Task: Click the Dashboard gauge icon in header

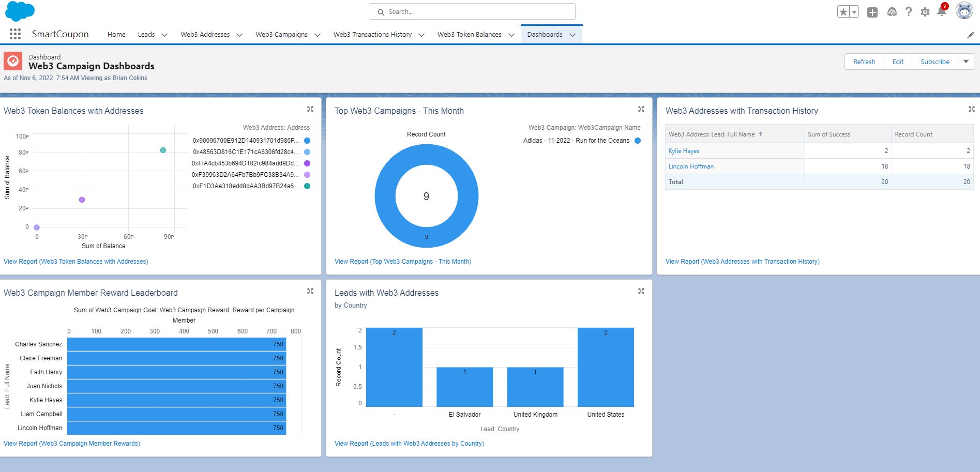Action: pyautogui.click(x=13, y=61)
